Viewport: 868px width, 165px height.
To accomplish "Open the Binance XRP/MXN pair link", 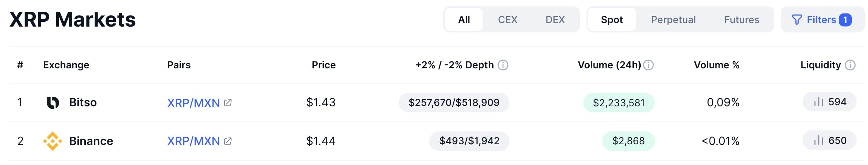I will click(x=193, y=141).
